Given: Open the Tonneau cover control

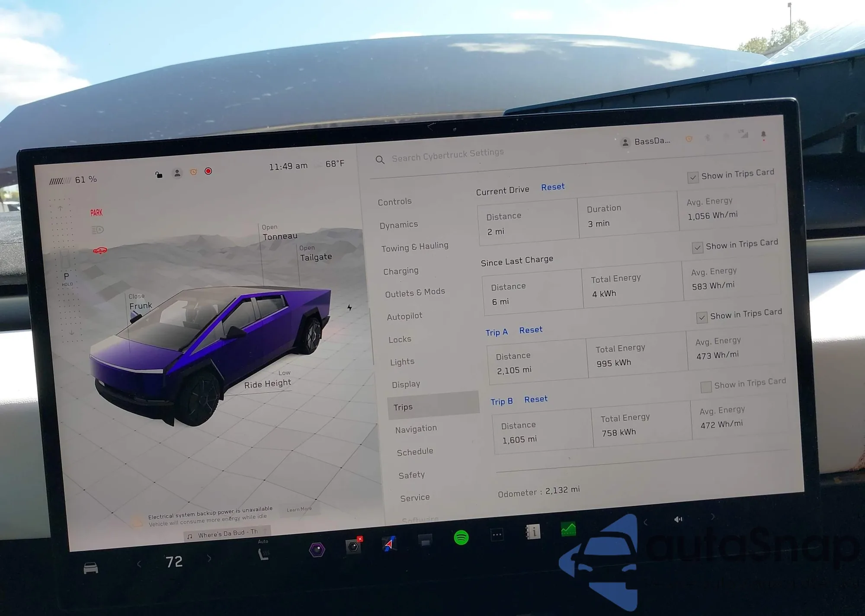Looking at the screenshot, I should coord(279,233).
